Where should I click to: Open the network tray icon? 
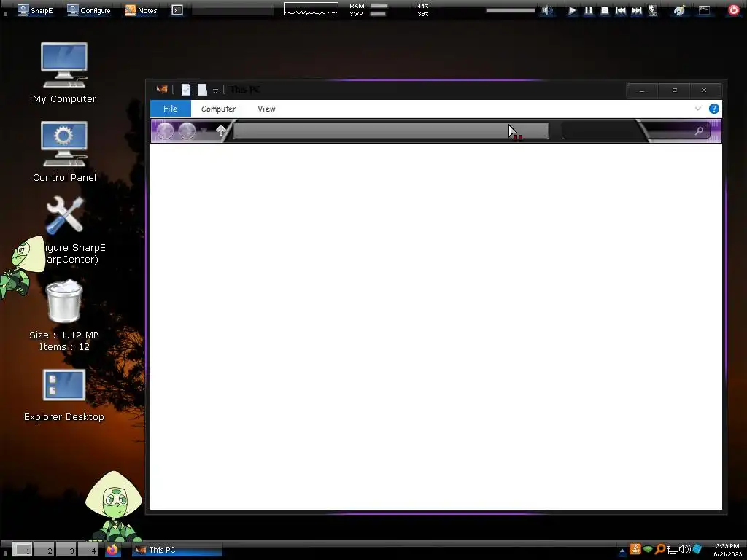pos(672,550)
